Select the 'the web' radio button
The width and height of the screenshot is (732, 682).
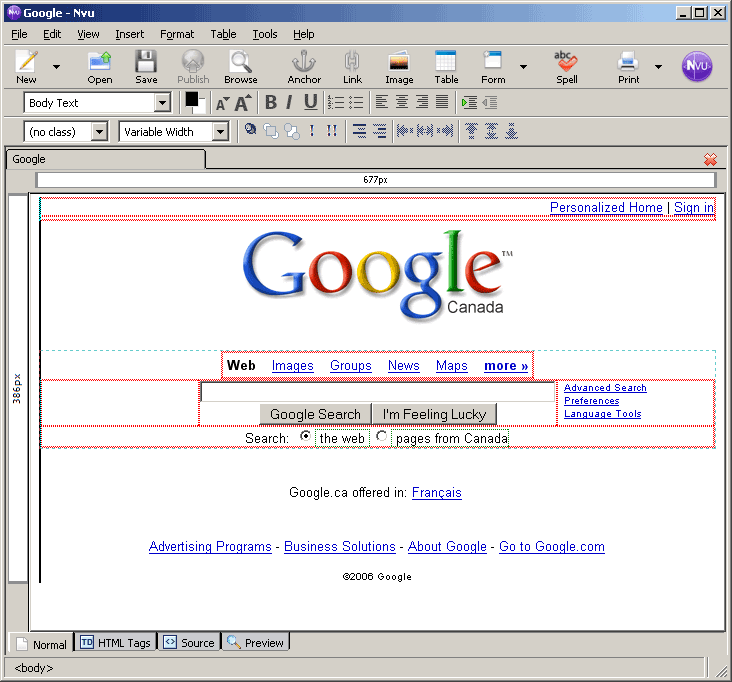pyautogui.click(x=305, y=436)
